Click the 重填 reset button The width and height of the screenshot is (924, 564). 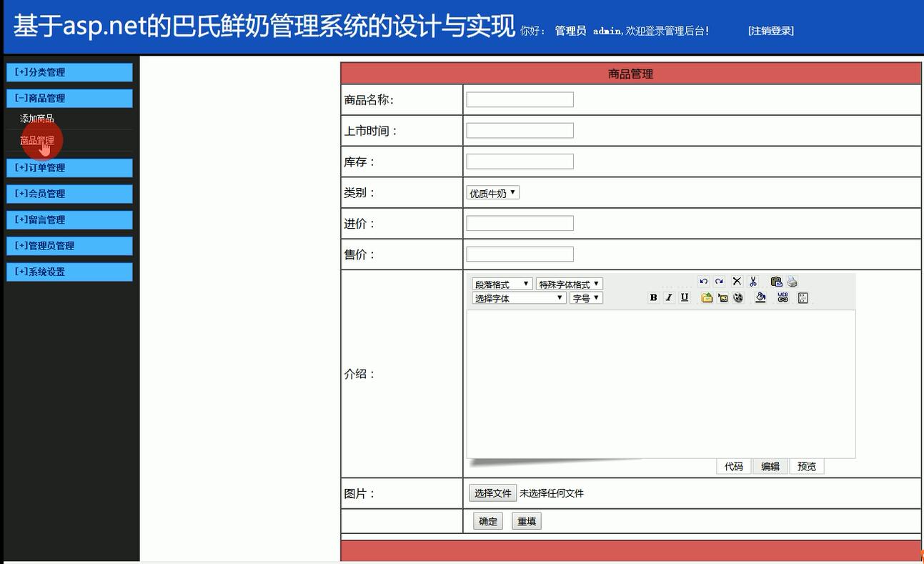click(x=527, y=521)
